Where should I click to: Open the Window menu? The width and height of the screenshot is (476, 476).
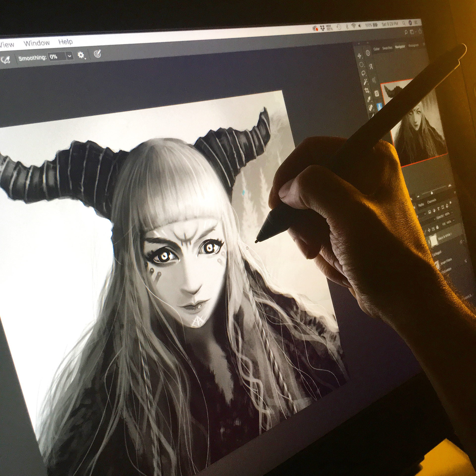point(36,43)
